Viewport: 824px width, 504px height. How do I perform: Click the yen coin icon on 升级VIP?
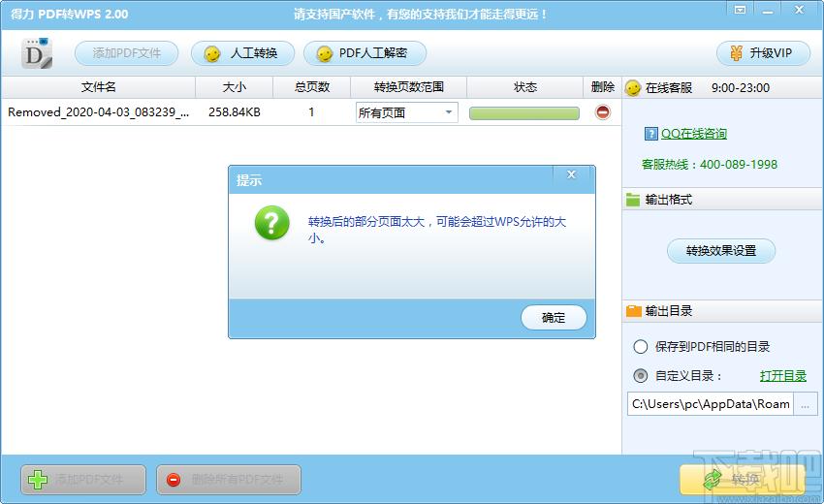tap(736, 53)
